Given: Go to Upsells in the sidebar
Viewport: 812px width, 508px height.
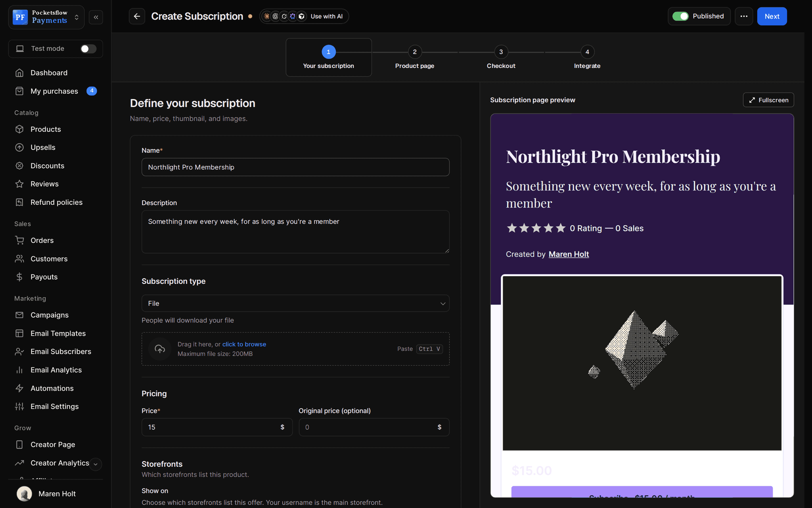Looking at the screenshot, I should 56,147.
